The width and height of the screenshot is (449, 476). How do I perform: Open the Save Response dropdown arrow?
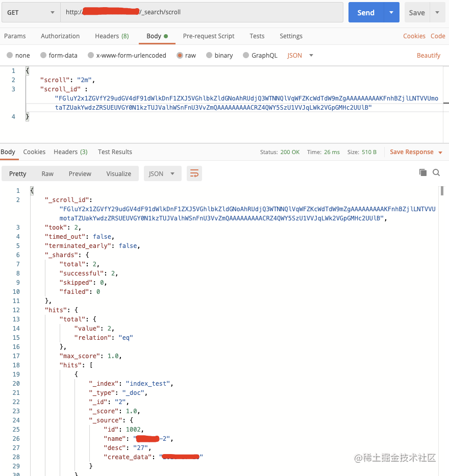click(440, 153)
